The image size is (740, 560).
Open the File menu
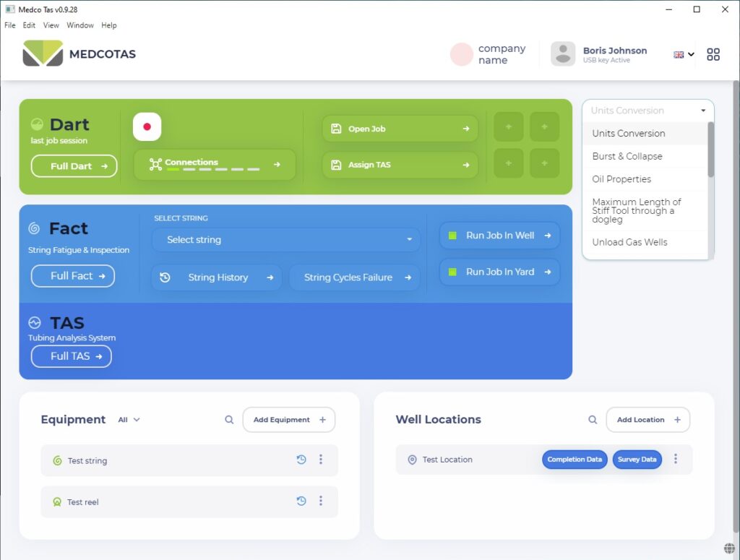pos(10,25)
